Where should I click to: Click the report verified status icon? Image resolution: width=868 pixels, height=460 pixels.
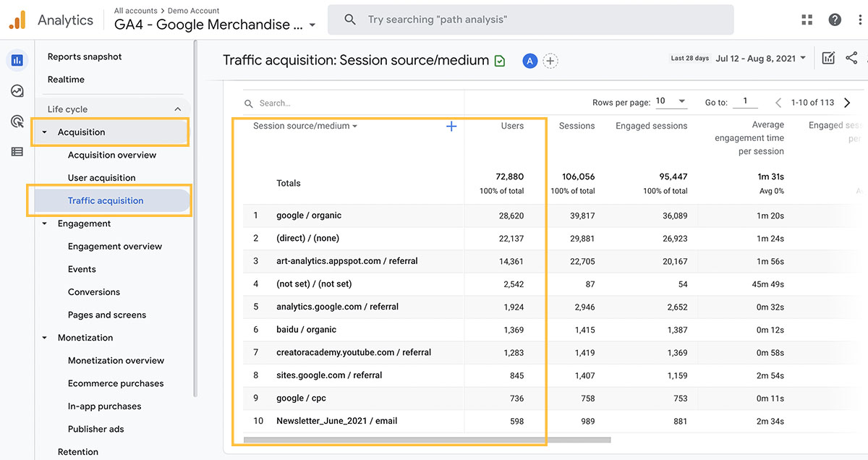point(500,61)
